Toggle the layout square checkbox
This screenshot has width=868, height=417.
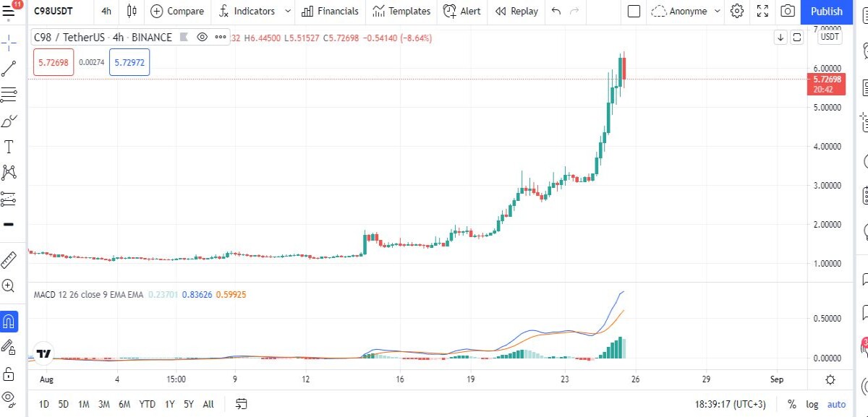point(634,11)
